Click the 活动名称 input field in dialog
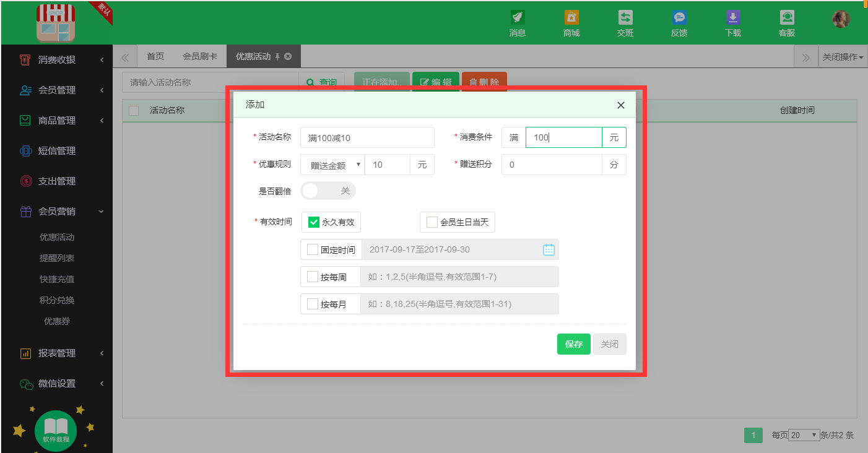The height and width of the screenshot is (453, 868). tap(367, 137)
